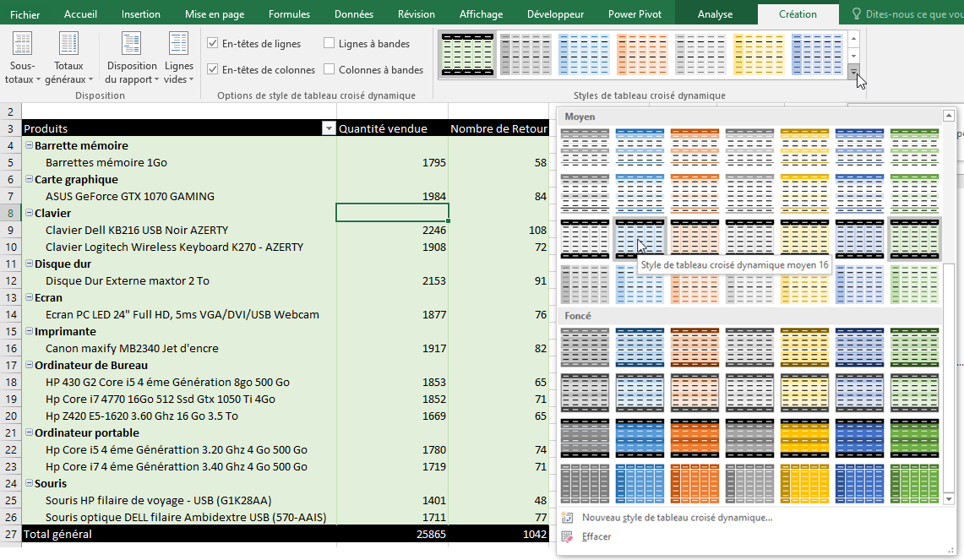Enable Lignes à bandes checkbox
The image size is (964, 560).
click(329, 43)
